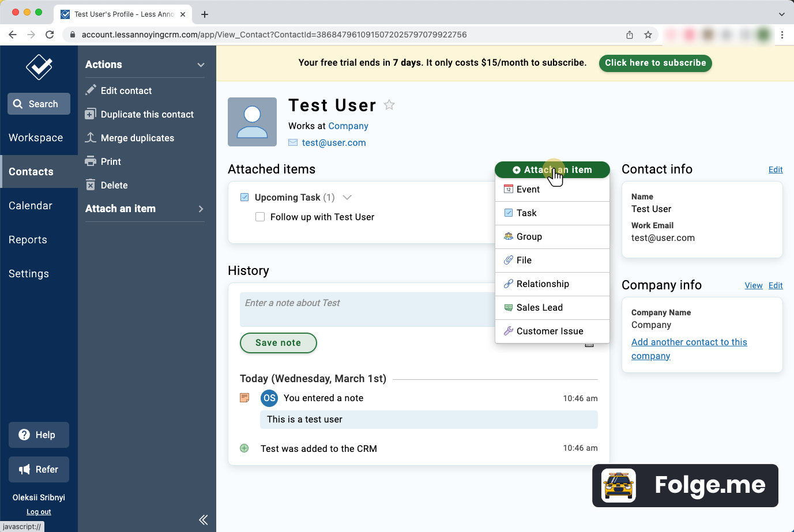Expand the Upcoming Task chevron
This screenshot has height=532, width=794.
(x=347, y=197)
